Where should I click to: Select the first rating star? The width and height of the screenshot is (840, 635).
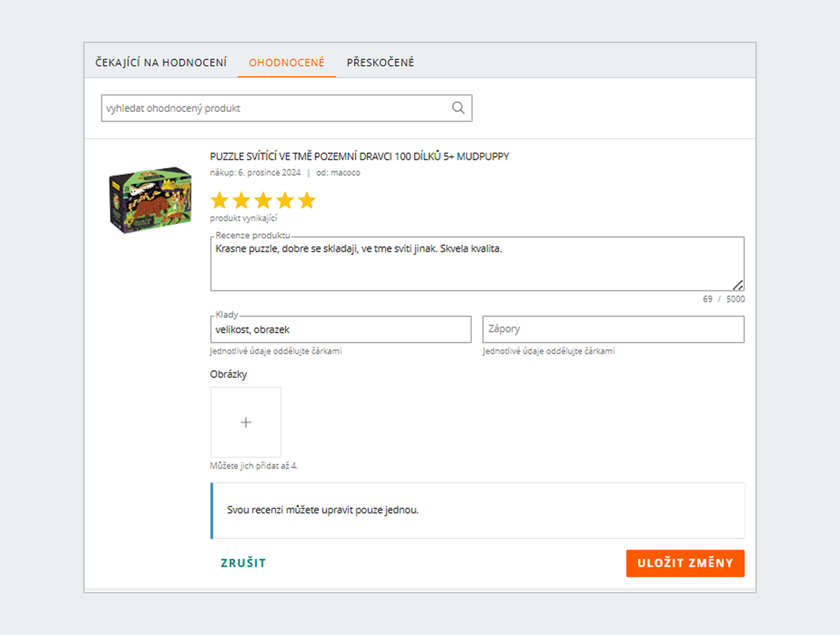[x=219, y=200]
